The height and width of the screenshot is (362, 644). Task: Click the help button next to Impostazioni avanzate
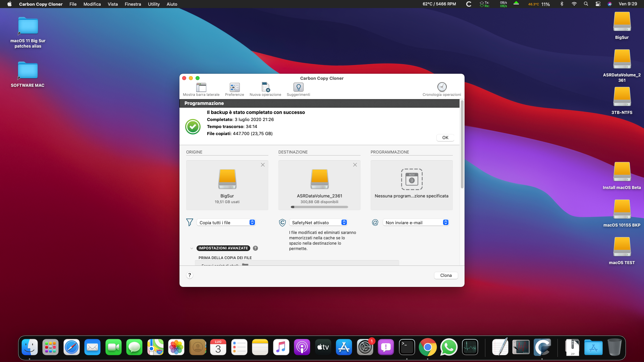(x=255, y=248)
